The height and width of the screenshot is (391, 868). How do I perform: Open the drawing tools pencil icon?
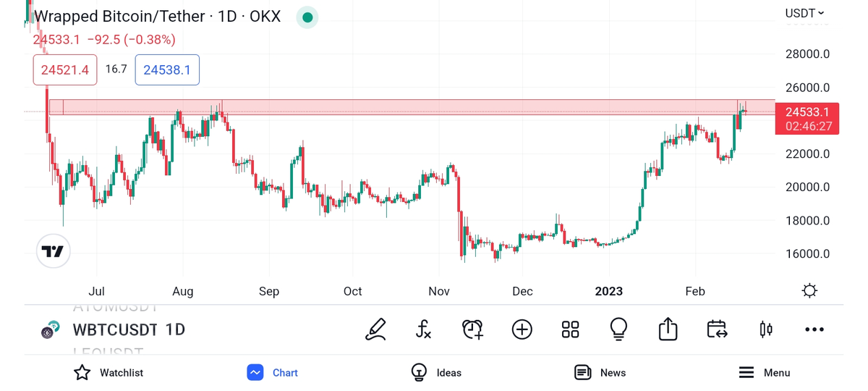375,329
